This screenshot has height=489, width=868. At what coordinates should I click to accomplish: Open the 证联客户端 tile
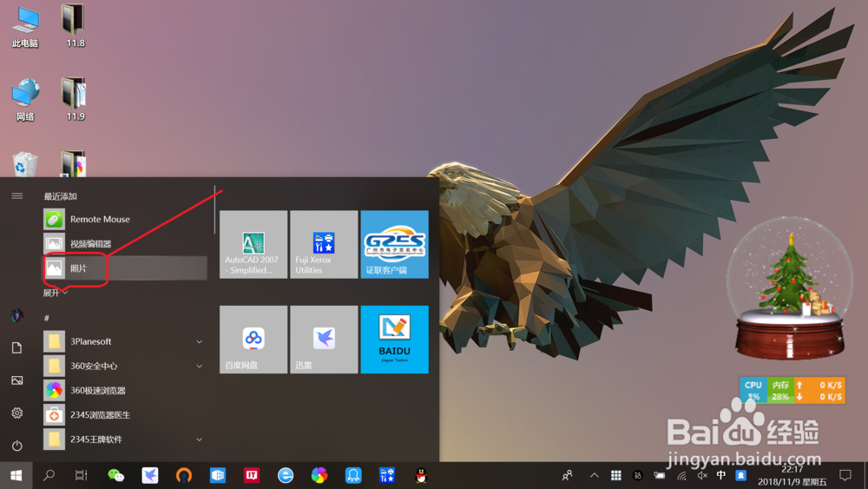pos(395,244)
